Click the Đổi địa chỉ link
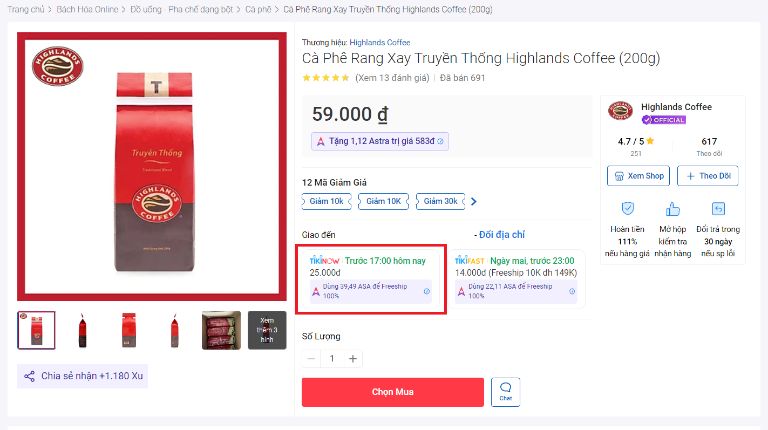 coord(502,235)
